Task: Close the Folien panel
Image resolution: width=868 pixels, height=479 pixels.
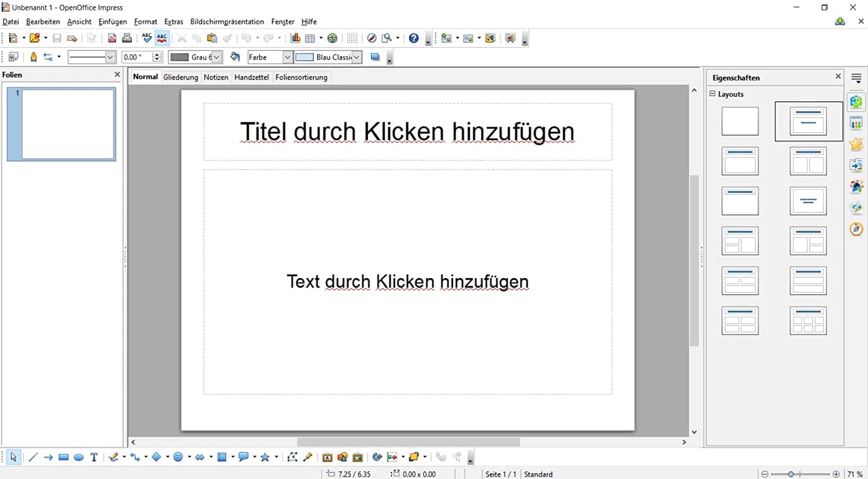Action: click(117, 75)
